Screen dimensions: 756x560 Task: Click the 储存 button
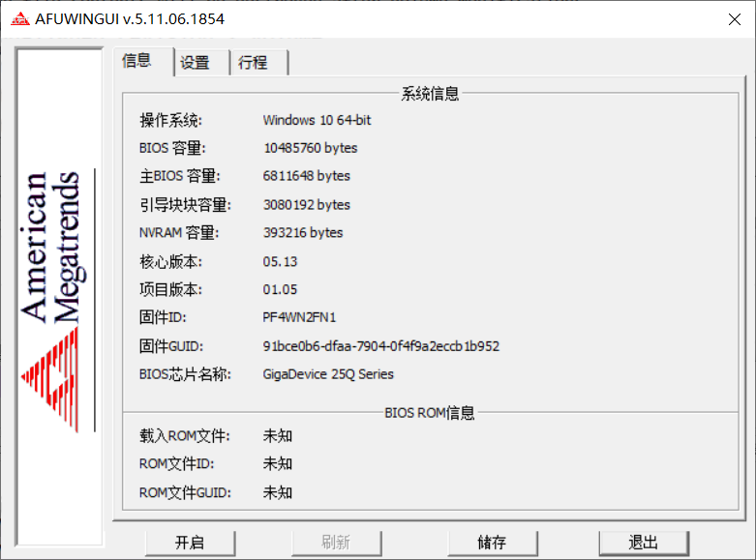tap(493, 543)
